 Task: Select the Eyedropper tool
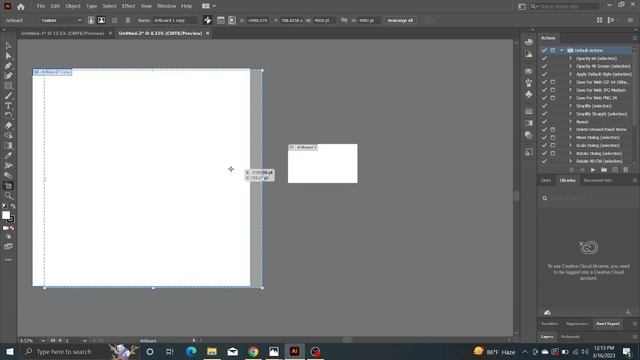click(8, 155)
